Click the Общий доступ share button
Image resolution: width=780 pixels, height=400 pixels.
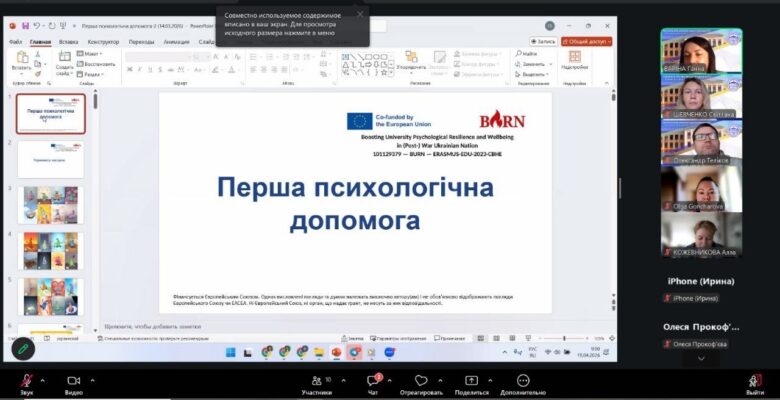[586, 42]
